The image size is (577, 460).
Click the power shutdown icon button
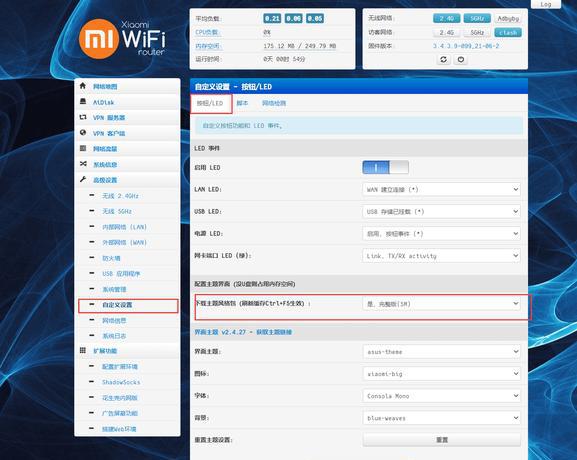(x=461, y=59)
